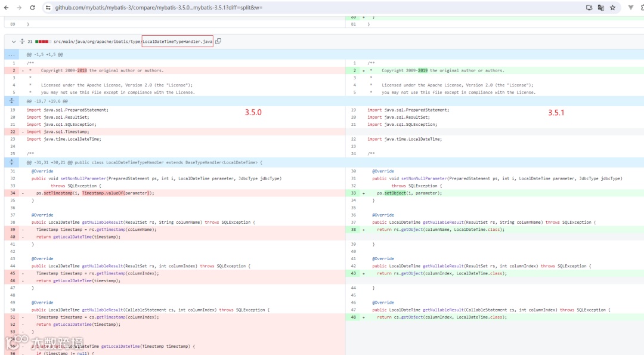This screenshot has width=644, height=355.
Task: Click line number 43 beside rs.getObject(columnIndex
Action: coord(353,274)
